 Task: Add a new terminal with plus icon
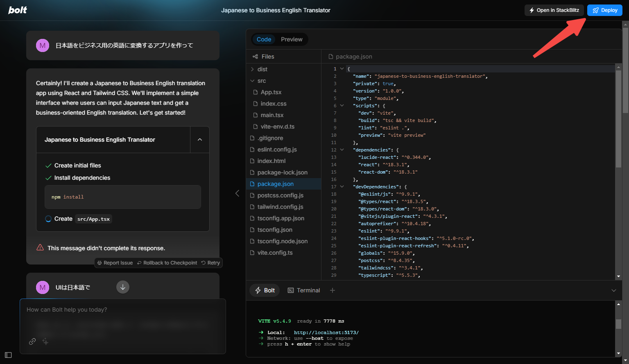pos(333,290)
